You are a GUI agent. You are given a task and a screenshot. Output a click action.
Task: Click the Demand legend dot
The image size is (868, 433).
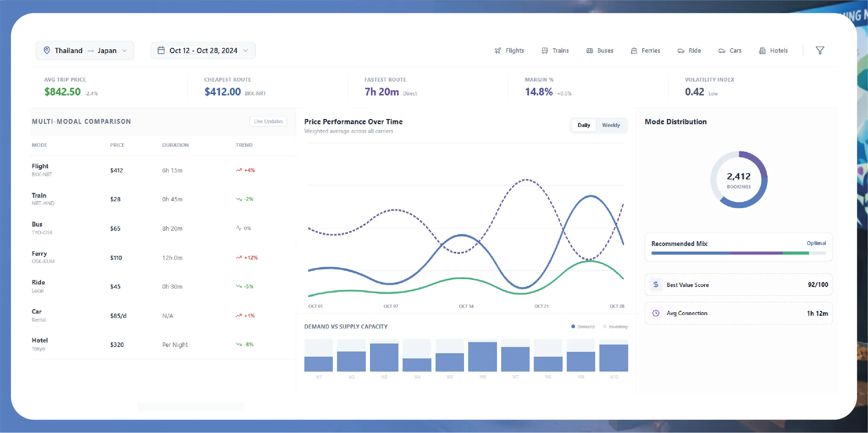(573, 326)
